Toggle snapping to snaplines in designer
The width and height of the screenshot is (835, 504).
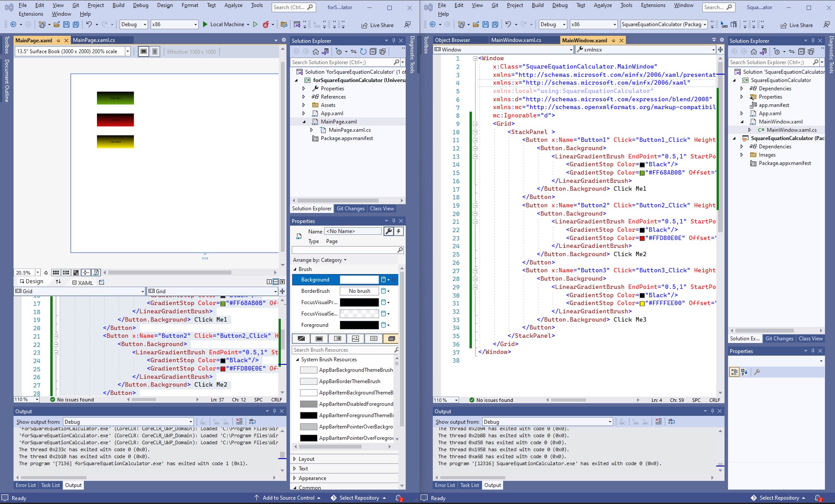[x=86, y=273]
